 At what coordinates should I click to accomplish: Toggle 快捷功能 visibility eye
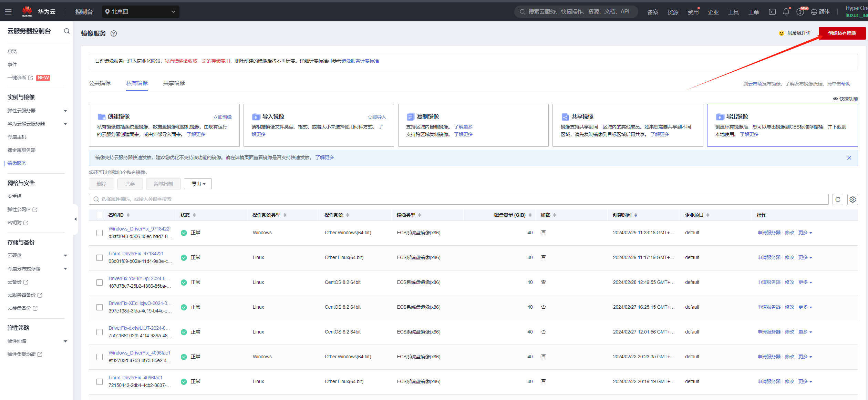click(x=835, y=99)
